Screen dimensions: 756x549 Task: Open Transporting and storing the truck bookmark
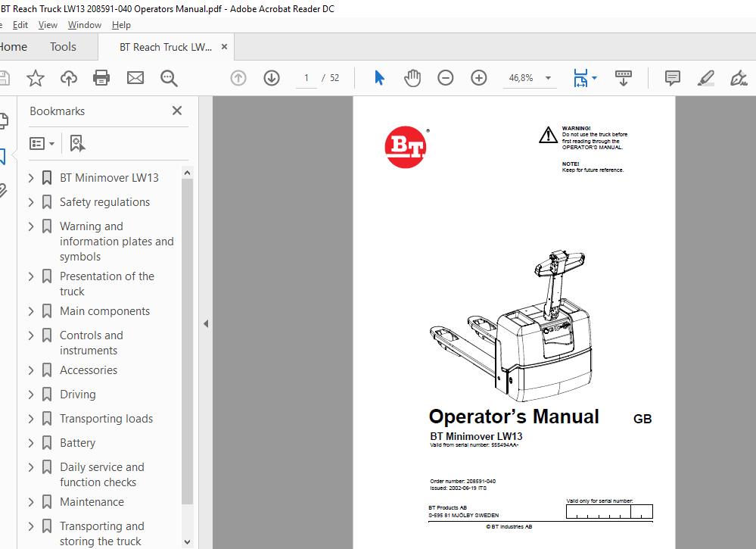101,534
